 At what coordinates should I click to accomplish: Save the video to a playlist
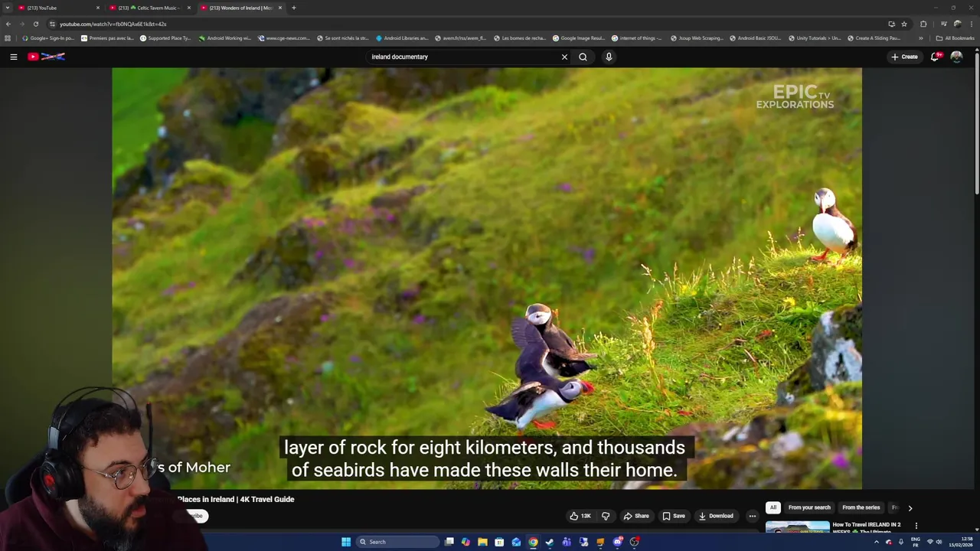pyautogui.click(x=674, y=516)
